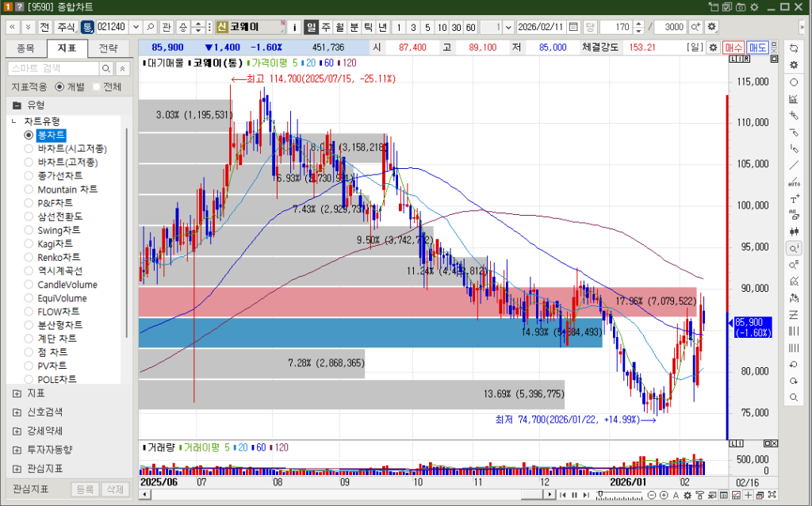
Task: Click the 관 button in toolbar
Action: pyautogui.click(x=166, y=27)
